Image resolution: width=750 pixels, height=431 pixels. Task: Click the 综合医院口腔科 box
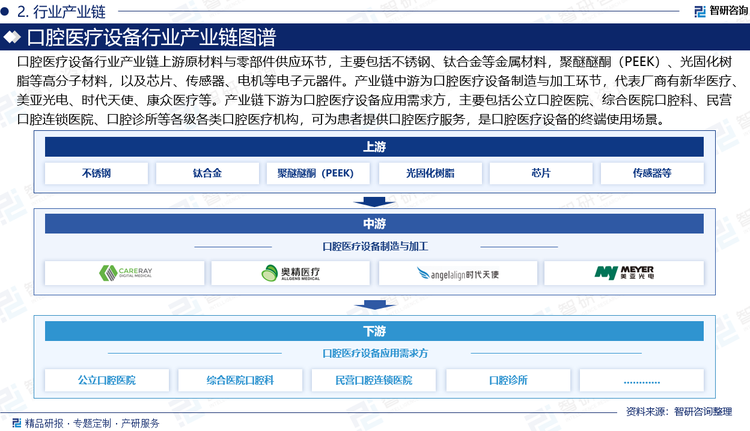point(240,380)
